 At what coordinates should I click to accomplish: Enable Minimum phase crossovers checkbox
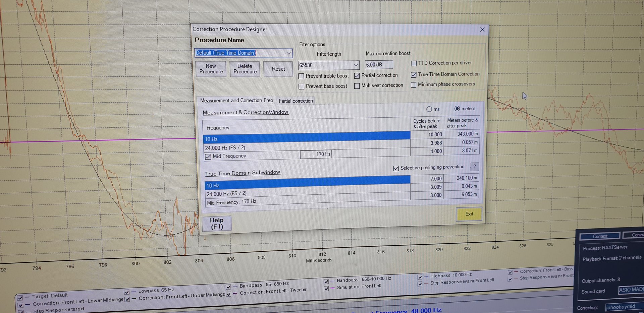pos(414,85)
